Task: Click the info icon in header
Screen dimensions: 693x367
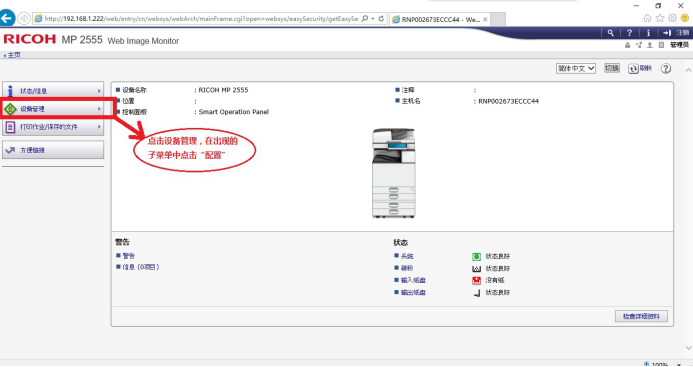Action: click(648, 33)
